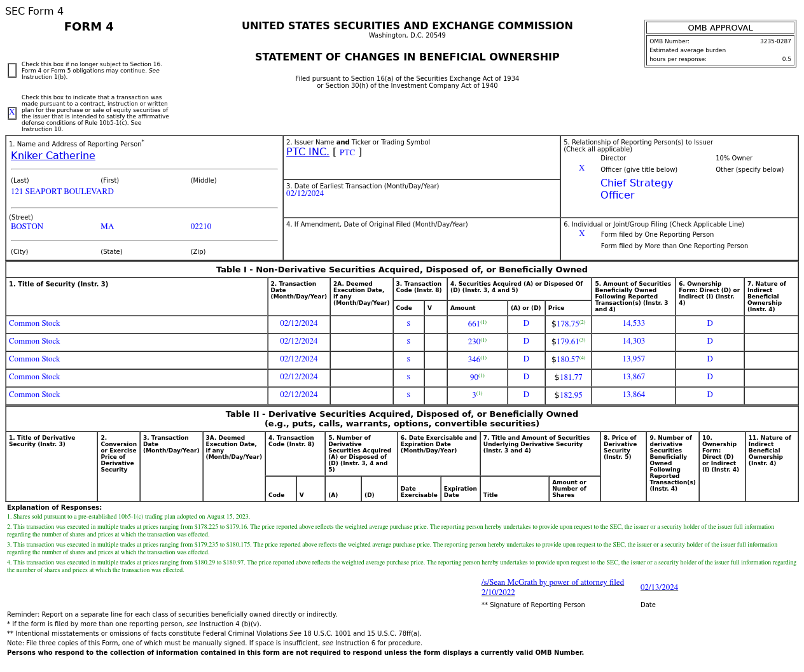Click the amount 90 in Table I
The width and height of the screenshot is (804, 672).
click(474, 377)
